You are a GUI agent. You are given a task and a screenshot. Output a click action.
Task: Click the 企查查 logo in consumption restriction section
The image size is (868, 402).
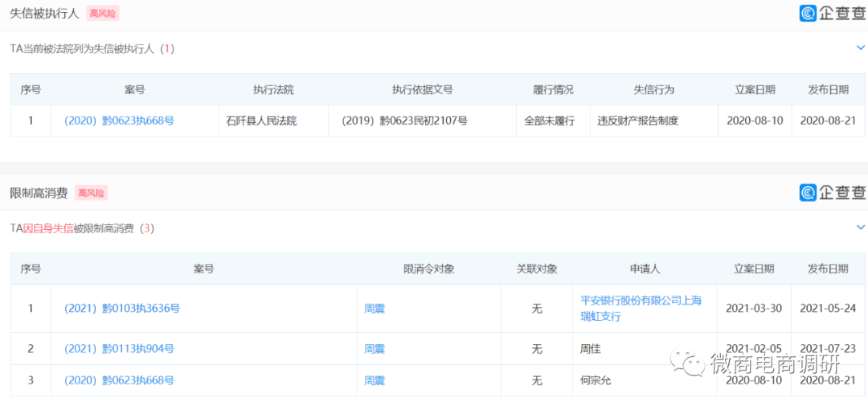point(833,192)
